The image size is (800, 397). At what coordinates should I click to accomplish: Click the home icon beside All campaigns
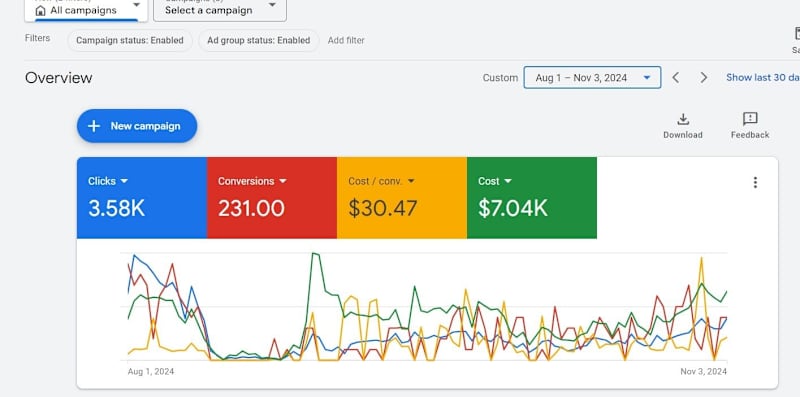pos(40,11)
